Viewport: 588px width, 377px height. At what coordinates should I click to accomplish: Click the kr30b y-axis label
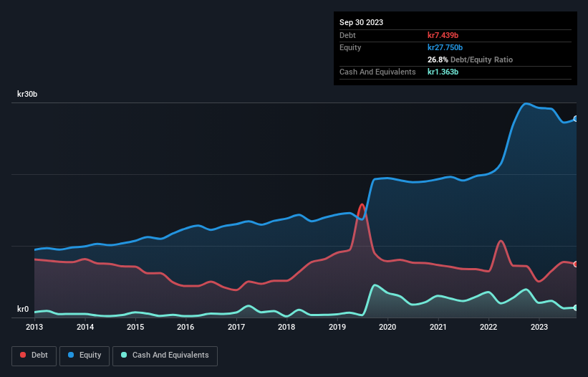(x=27, y=94)
